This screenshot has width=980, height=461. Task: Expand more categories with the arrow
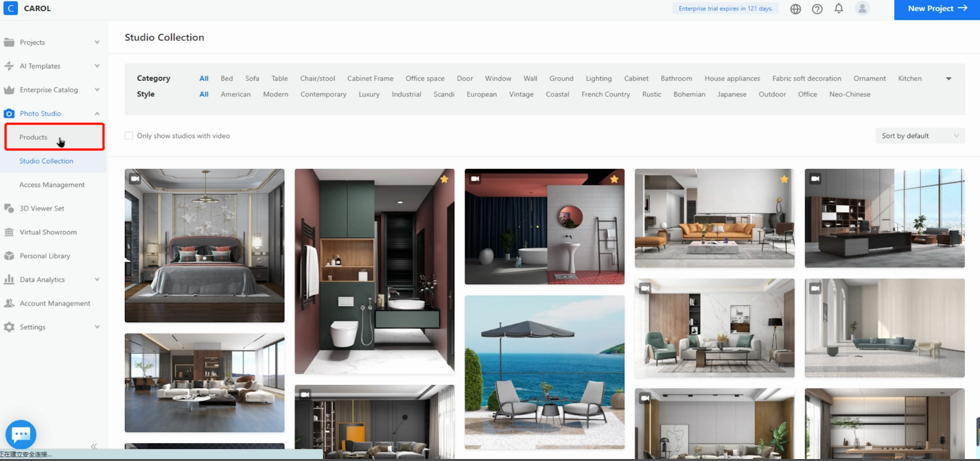949,79
